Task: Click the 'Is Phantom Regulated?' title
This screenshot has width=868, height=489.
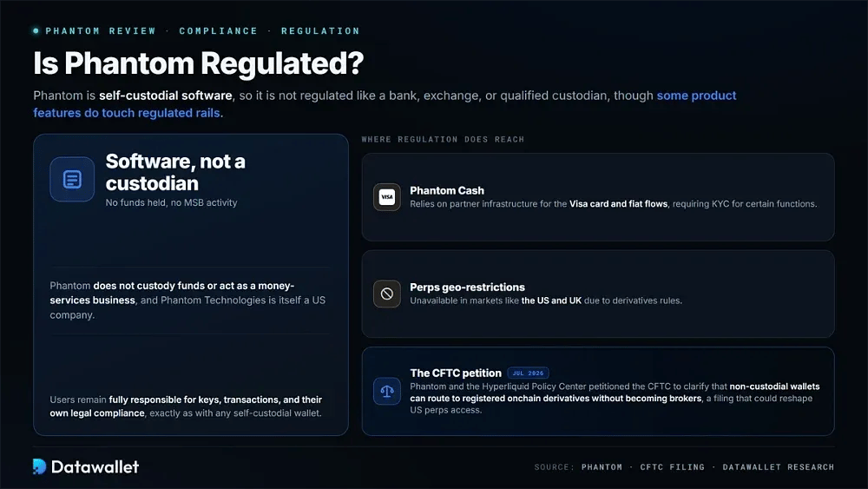Action: point(198,63)
